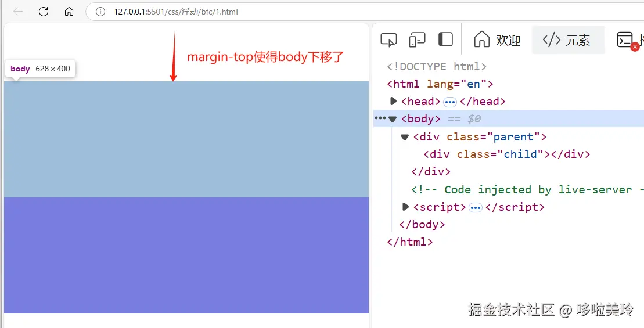
Task: Click the body 628 × 400 tooltip
Action: pos(40,69)
